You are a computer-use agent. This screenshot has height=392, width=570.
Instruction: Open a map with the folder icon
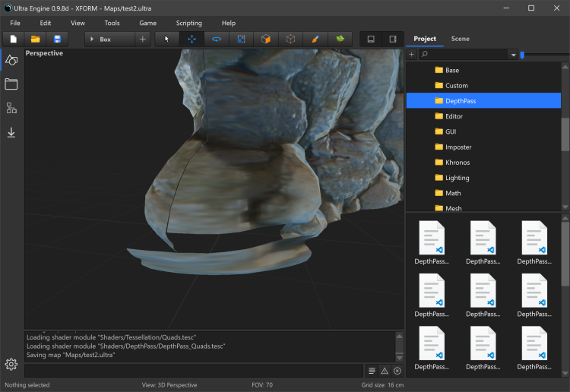coord(35,39)
